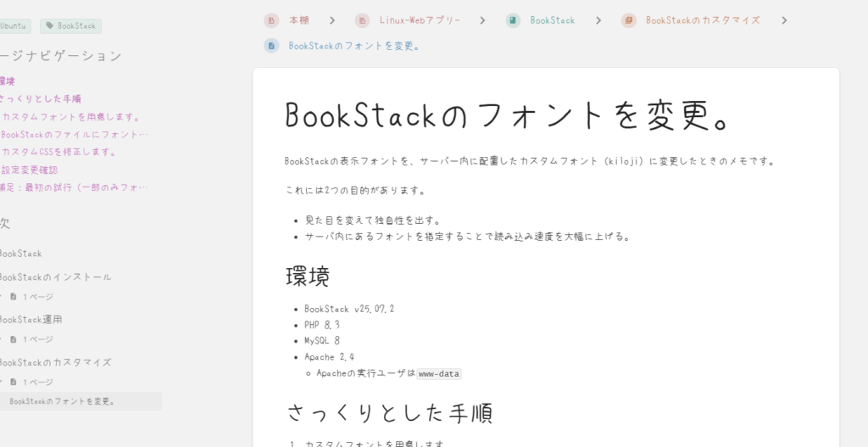Click the サーバ内にあるフォントを指定 bullet text
Viewport: 868px width, 447px height.
click(x=468, y=237)
